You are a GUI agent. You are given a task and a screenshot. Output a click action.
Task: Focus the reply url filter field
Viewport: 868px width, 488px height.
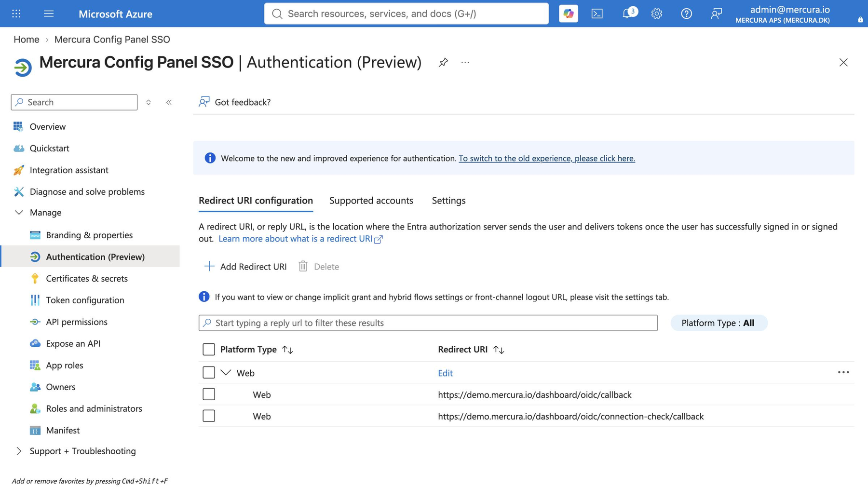(428, 323)
